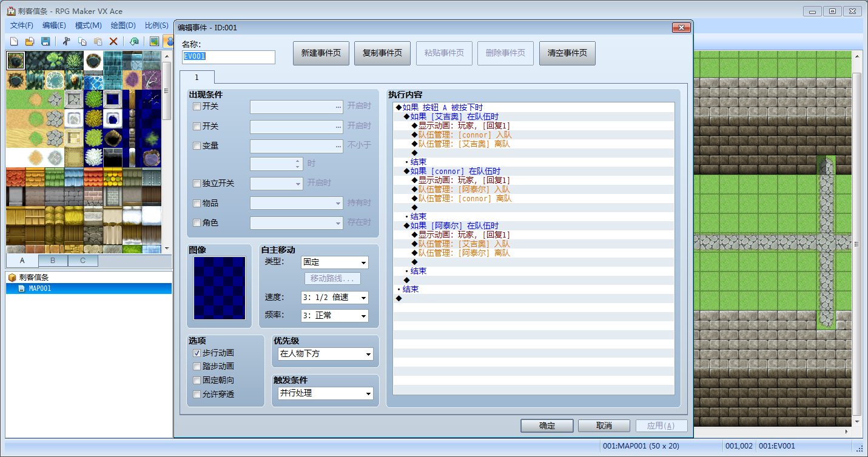Open the 频率 dropdown showing 正常
Viewport: 868px width, 457px height.
(335, 316)
